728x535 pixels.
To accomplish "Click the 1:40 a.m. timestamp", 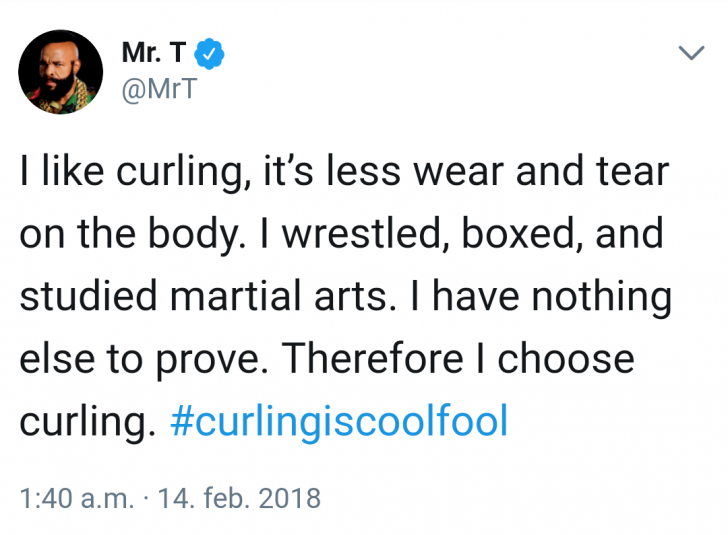I will (x=76, y=497).
